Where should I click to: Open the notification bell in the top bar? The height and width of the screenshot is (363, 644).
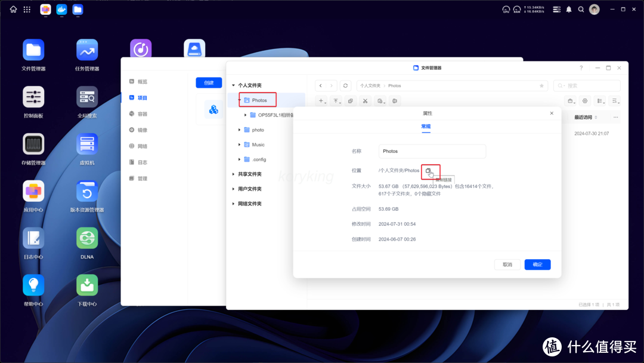click(569, 10)
